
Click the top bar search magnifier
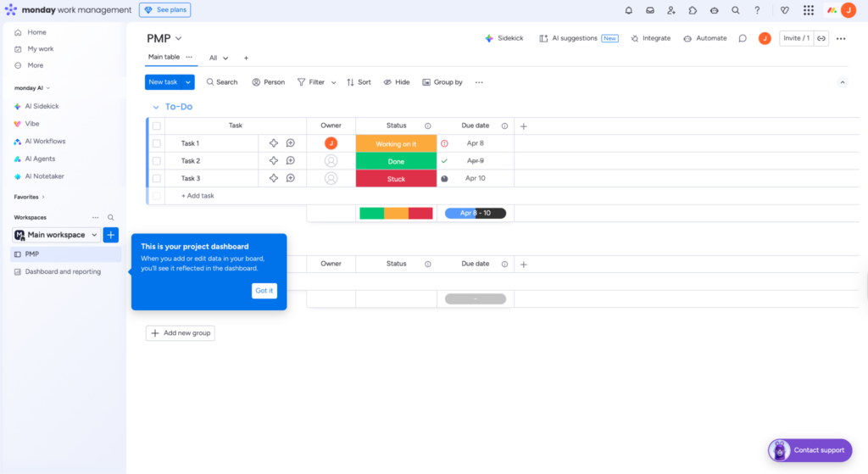[x=735, y=10]
